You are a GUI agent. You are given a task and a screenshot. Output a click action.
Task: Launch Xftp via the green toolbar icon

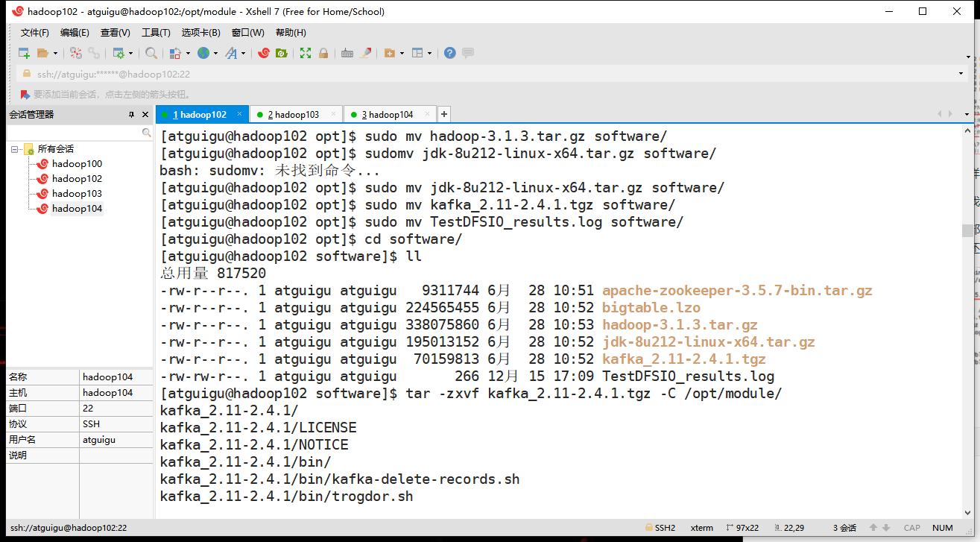(x=282, y=53)
